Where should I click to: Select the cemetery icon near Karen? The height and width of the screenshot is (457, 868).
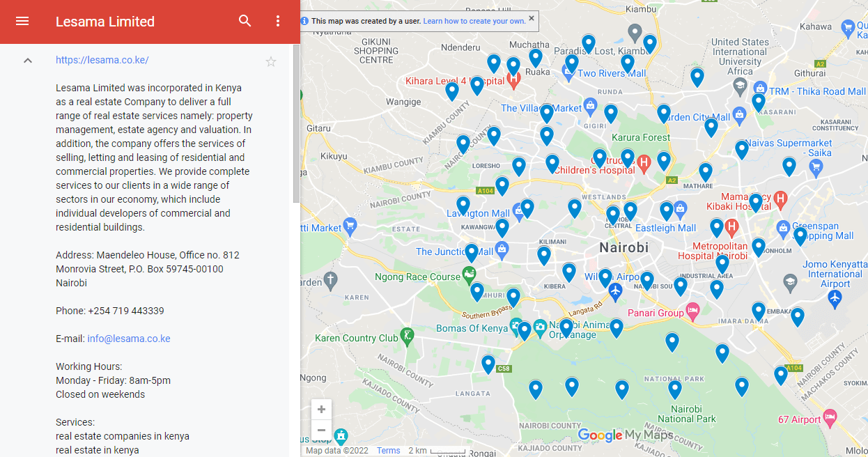[331, 281]
